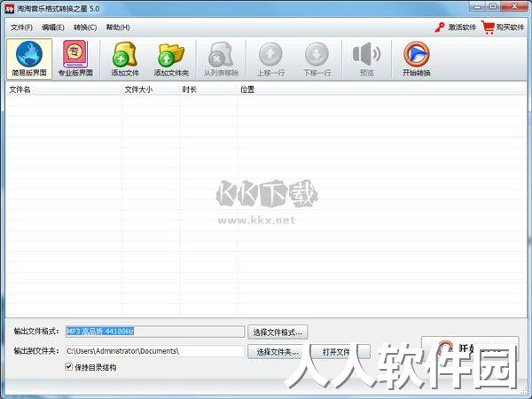532x399 pixels.
Task: Sort by the 位置 column header
Action: (x=381, y=90)
